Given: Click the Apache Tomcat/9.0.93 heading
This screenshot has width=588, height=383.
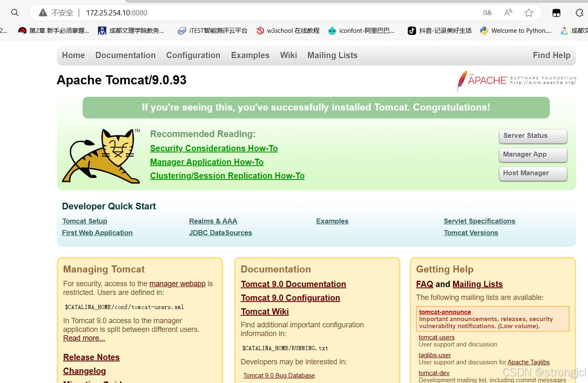Looking at the screenshot, I should 122,80.
